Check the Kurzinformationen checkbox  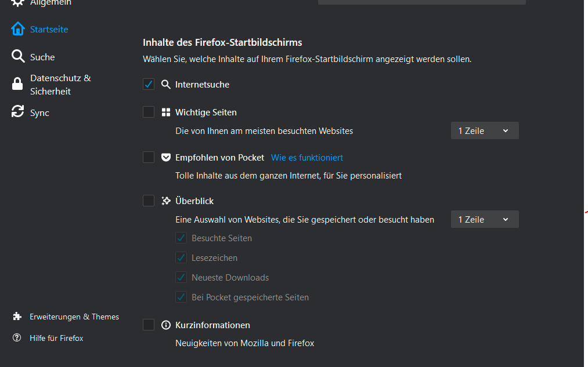coord(149,325)
